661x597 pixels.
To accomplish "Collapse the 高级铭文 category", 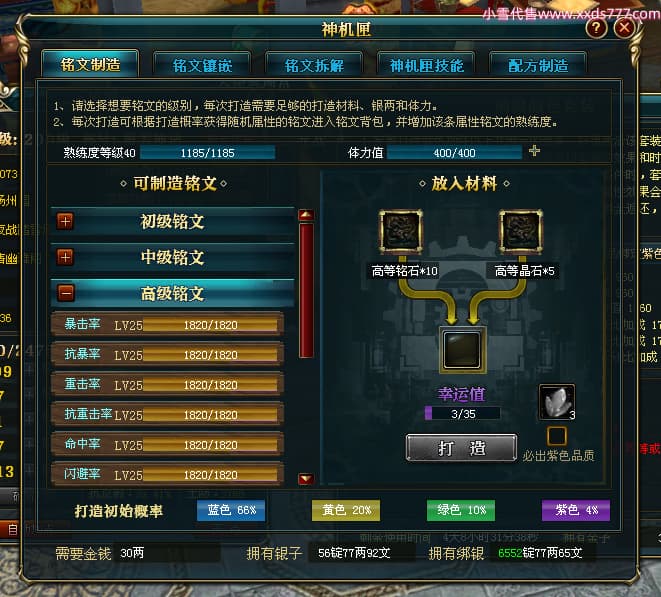I will (x=66, y=293).
